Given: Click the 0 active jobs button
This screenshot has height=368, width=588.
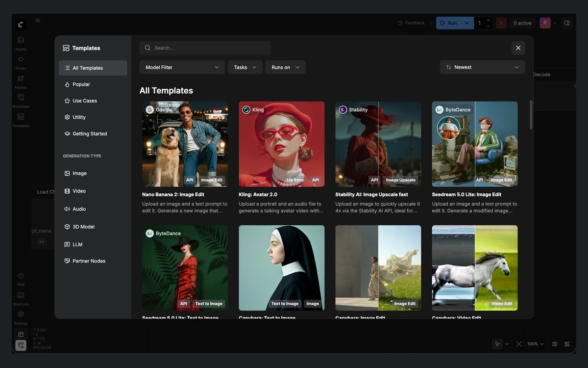Looking at the screenshot, I should 522,23.
